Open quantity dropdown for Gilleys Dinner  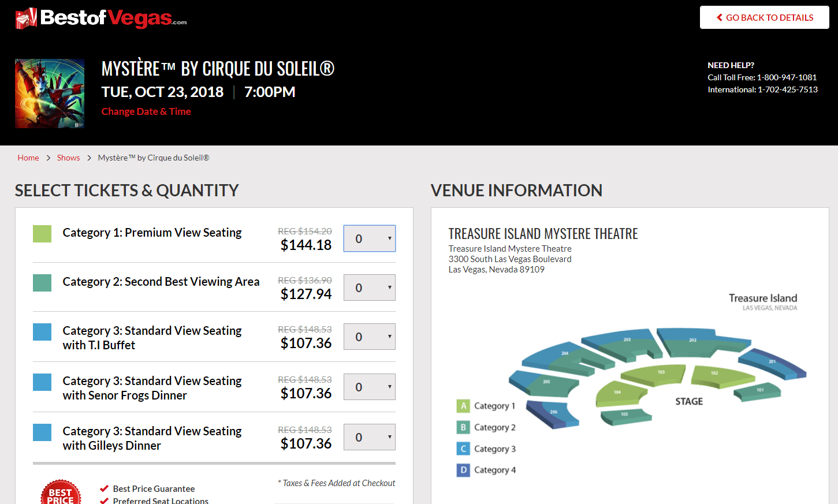370,437
